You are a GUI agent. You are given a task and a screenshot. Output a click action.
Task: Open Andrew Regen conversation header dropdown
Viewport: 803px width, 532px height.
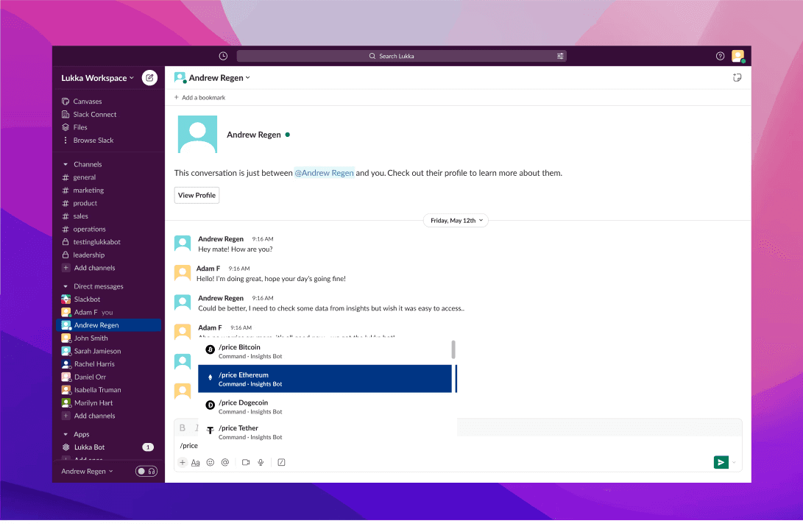(x=219, y=78)
